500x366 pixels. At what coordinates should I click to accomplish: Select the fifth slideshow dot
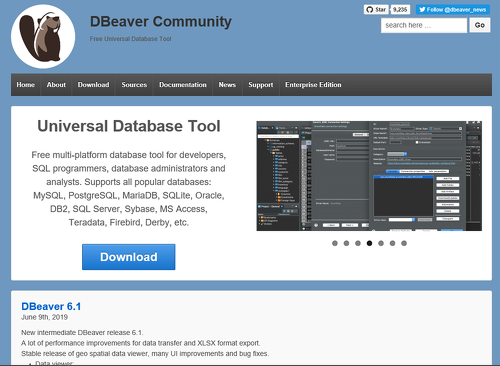(x=381, y=243)
